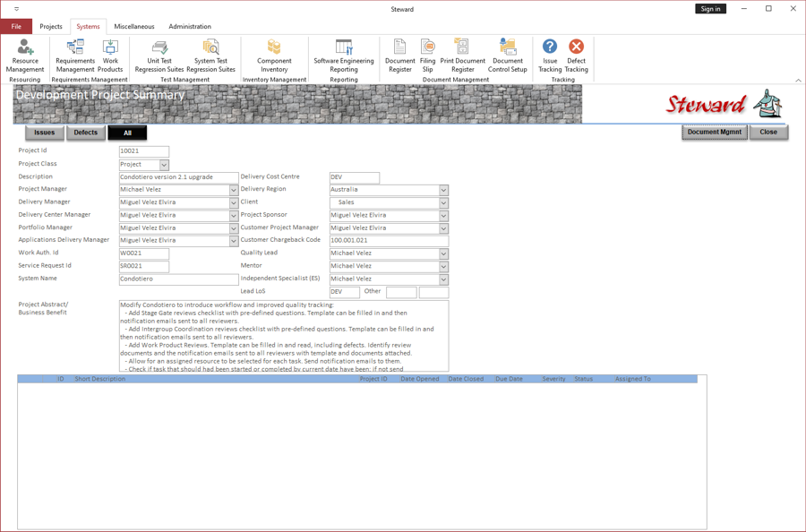Click the Assigned To column header
The width and height of the screenshot is (806, 532).
pos(633,379)
